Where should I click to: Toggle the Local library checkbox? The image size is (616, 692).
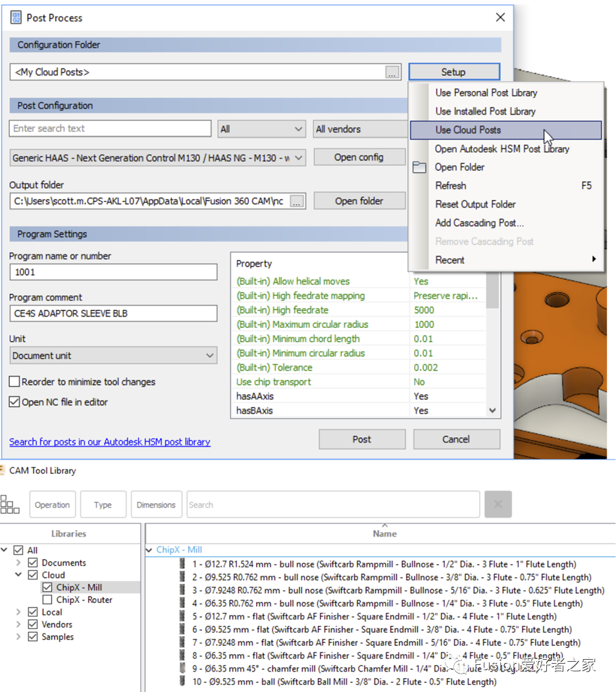33,612
